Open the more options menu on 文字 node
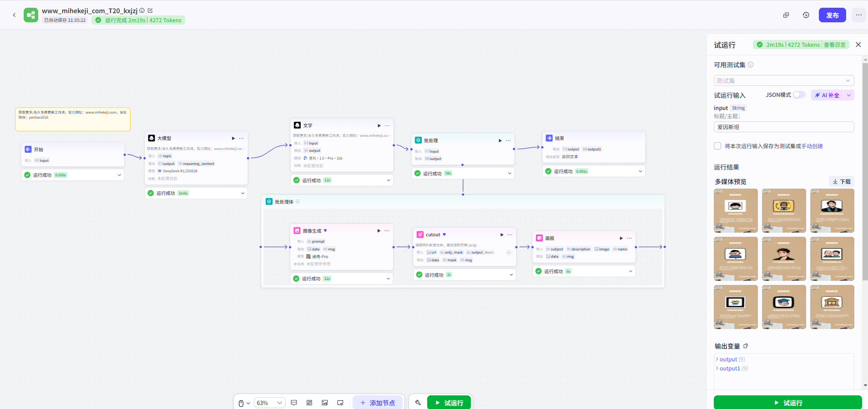 click(387, 125)
